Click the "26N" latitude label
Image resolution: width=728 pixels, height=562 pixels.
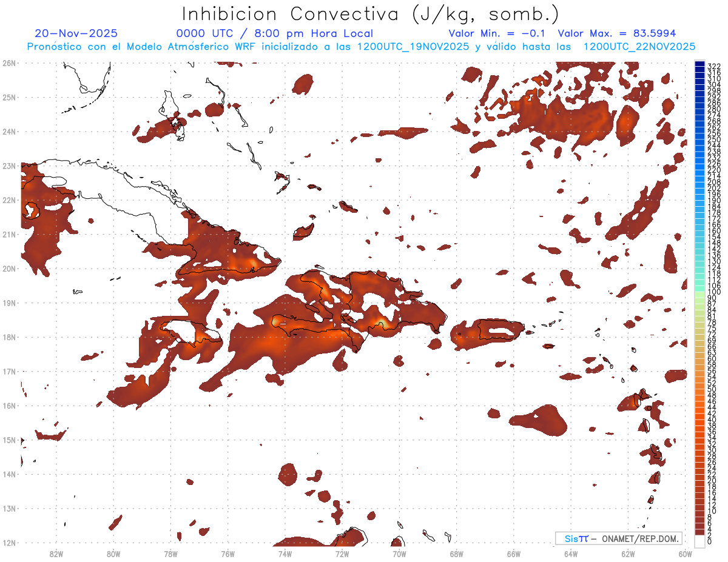click(x=9, y=63)
